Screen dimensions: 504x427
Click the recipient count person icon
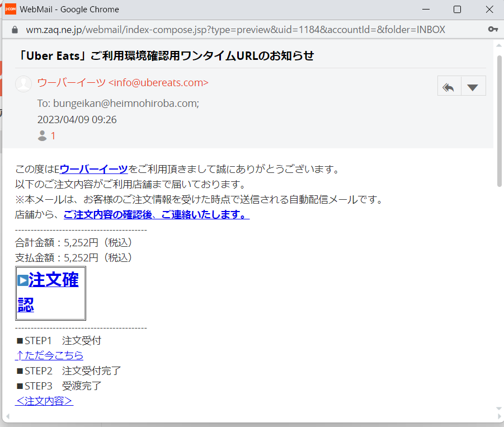click(x=42, y=135)
